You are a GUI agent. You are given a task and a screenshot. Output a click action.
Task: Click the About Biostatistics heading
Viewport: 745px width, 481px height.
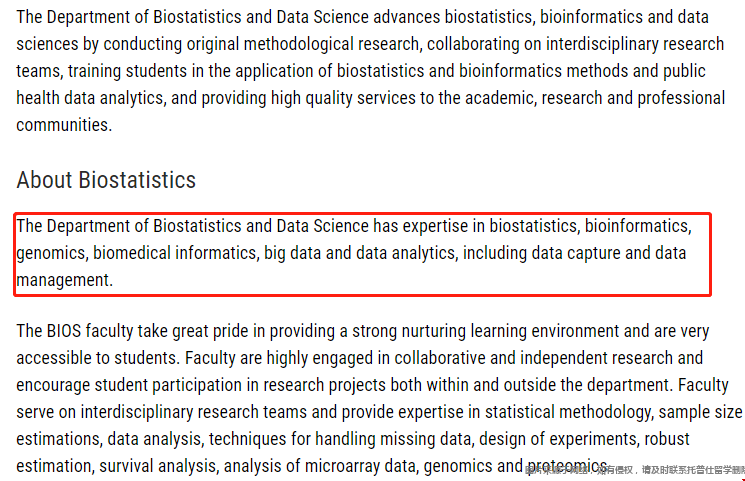pyautogui.click(x=106, y=180)
